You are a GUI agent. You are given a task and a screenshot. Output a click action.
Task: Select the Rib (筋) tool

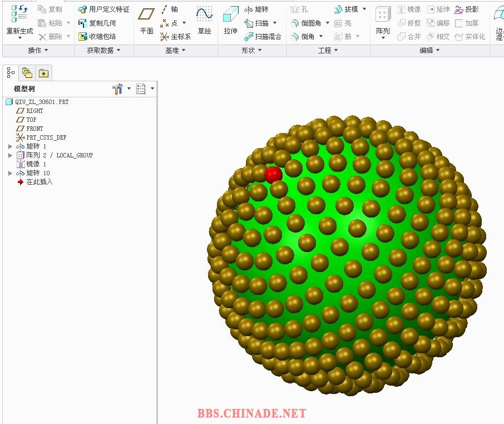click(343, 37)
